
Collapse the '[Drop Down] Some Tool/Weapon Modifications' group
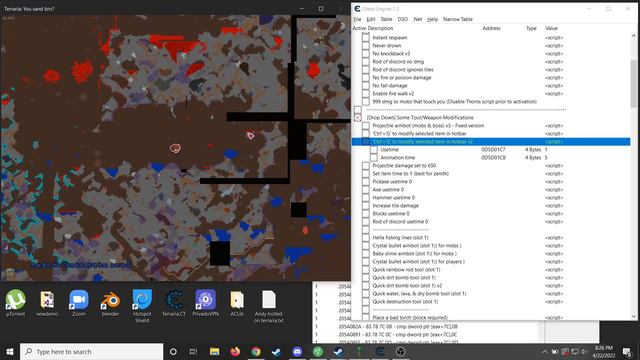pos(358,118)
